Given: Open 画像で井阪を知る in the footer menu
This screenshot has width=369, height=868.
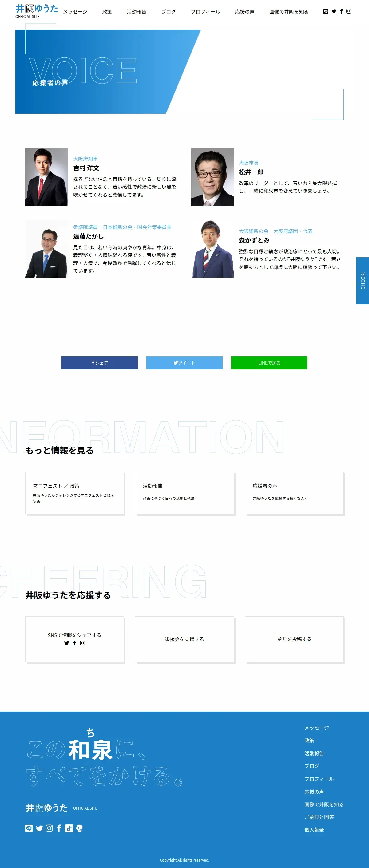Looking at the screenshot, I should [x=324, y=804].
